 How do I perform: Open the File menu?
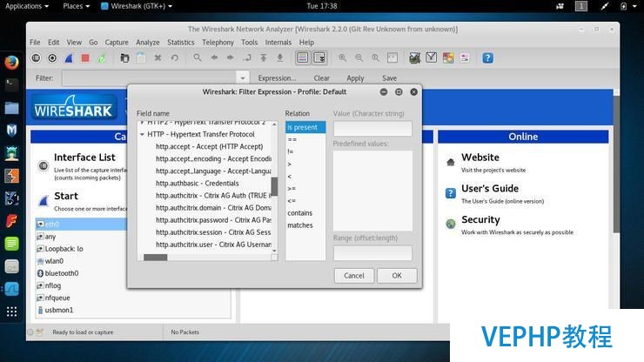point(35,43)
